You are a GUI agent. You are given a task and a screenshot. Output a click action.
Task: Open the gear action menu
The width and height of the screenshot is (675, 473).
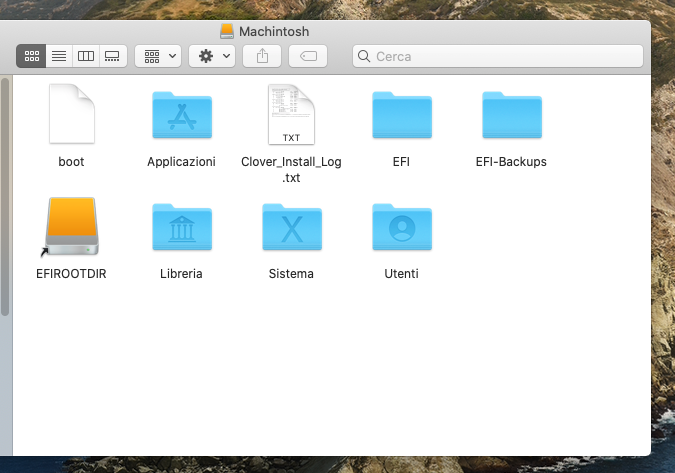[x=212, y=56]
